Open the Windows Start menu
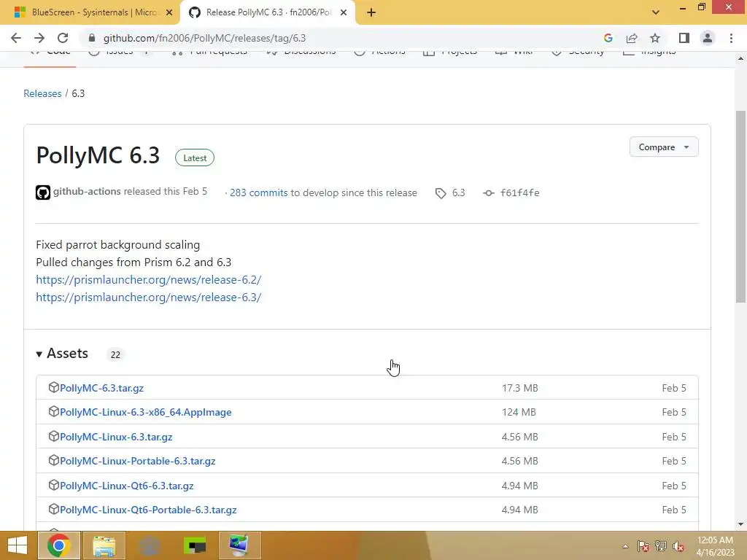The height and width of the screenshot is (560, 747). pos(18,545)
